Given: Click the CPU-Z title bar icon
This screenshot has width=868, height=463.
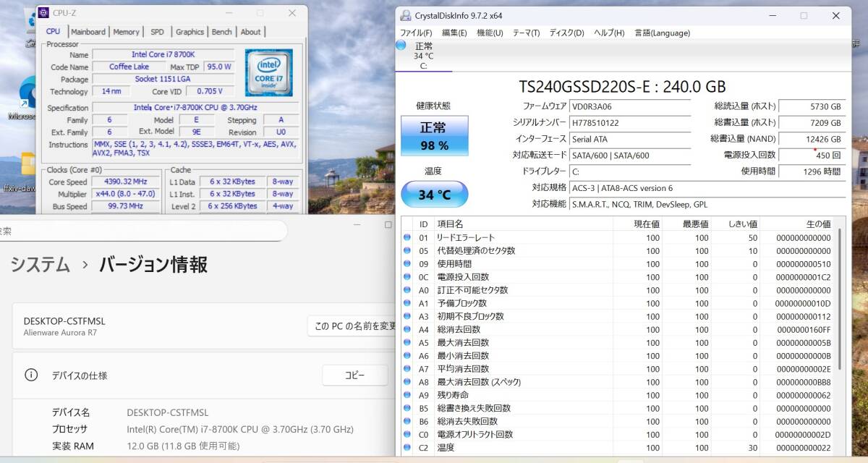Looking at the screenshot, I should pyautogui.click(x=43, y=13).
